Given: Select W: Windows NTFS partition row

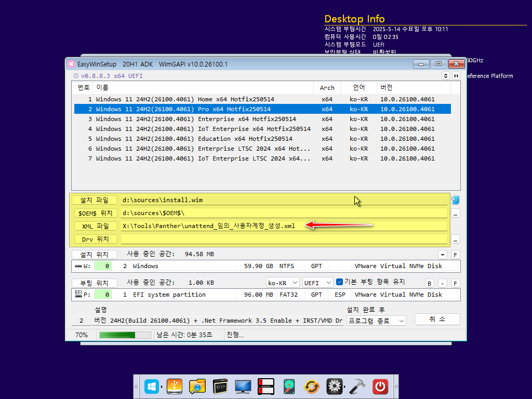Looking at the screenshot, I should point(265,266).
